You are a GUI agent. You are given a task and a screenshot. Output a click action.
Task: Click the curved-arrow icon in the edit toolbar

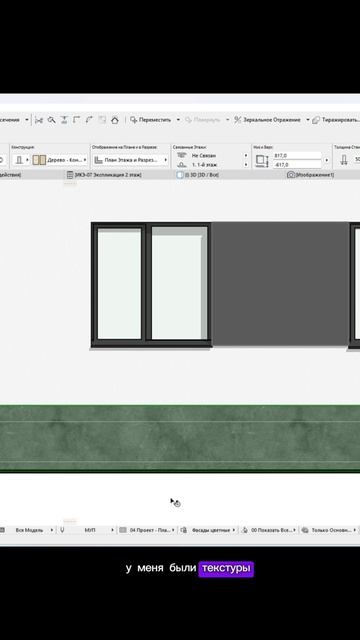pyautogui.click(x=89, y=120)
